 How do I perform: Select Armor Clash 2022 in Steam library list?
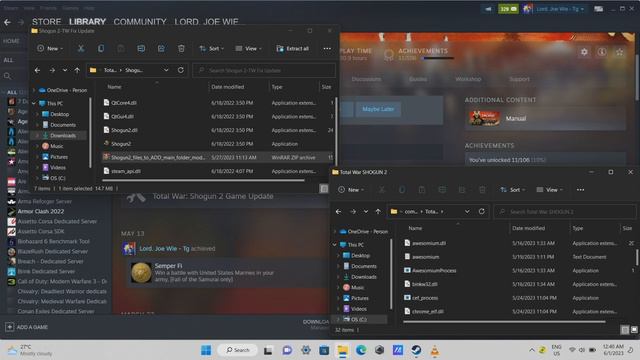tap(41, 211)
